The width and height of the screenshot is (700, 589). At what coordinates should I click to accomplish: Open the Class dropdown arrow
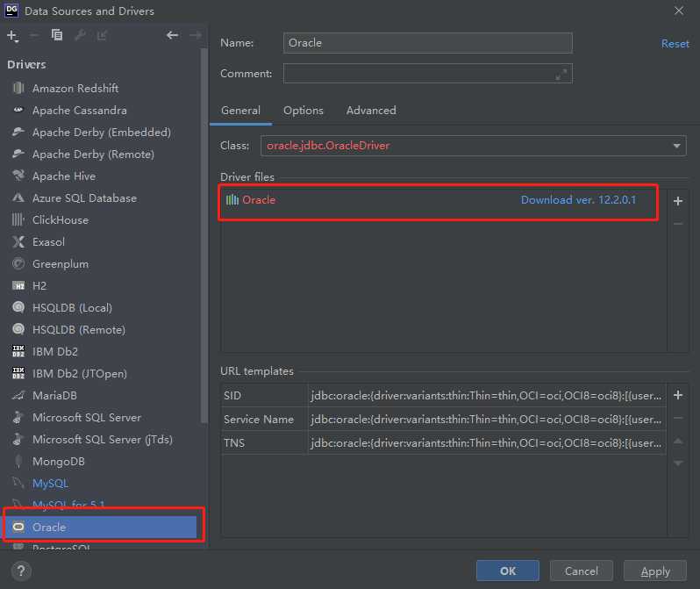click(676, 146)
